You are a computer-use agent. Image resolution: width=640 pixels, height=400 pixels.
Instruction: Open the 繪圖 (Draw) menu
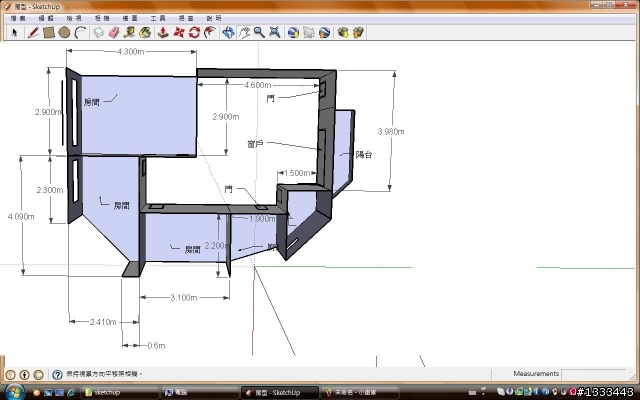pyautogui.click(x=130, y=18)
